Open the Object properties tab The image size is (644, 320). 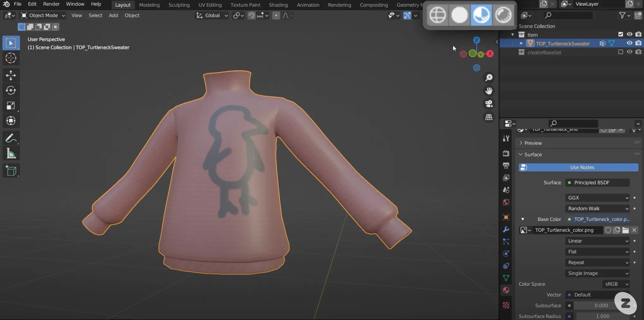point(506,217)
